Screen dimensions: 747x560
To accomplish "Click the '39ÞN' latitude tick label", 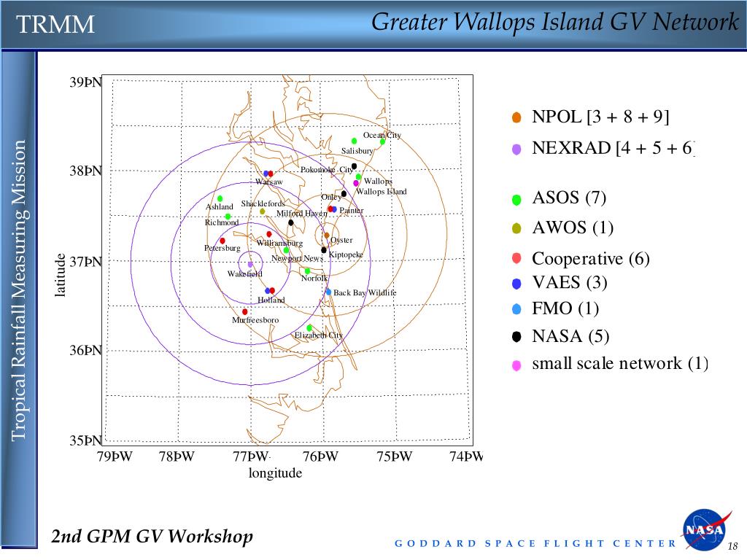I will pos(86,82).
